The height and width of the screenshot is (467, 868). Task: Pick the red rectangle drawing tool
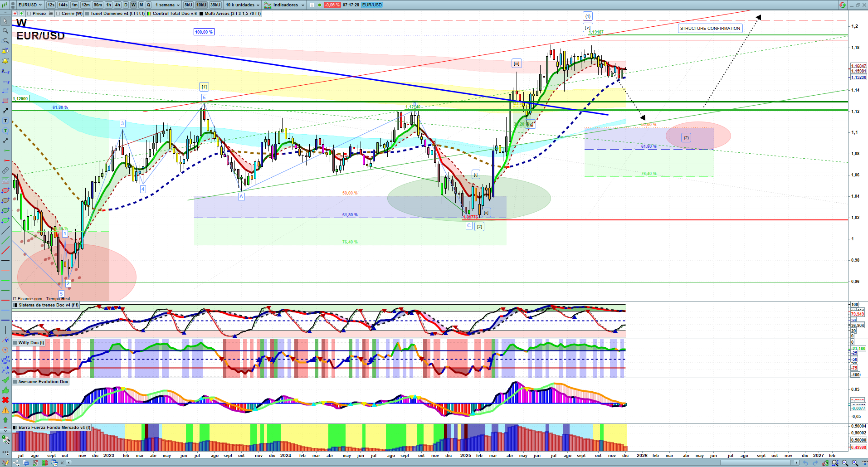coord(5,101)
